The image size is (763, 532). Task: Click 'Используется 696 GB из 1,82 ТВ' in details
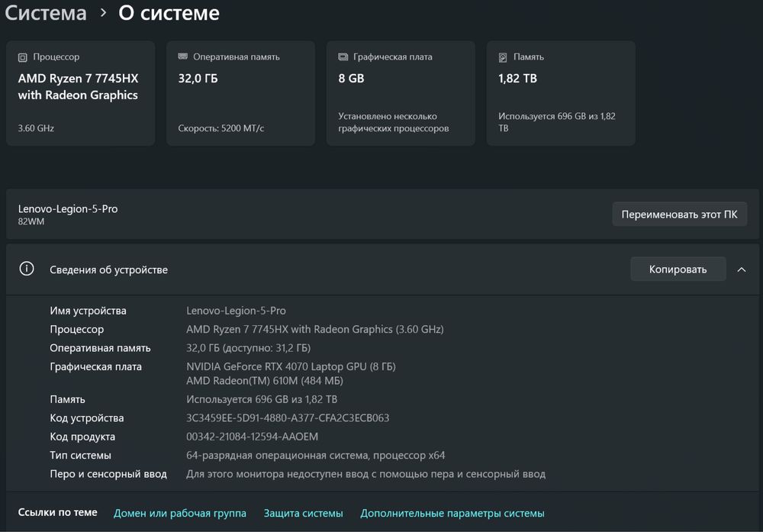click(x=262, y=399)
